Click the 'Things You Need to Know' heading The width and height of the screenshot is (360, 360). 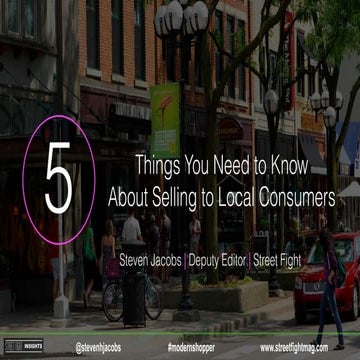(x=221, y=165)
